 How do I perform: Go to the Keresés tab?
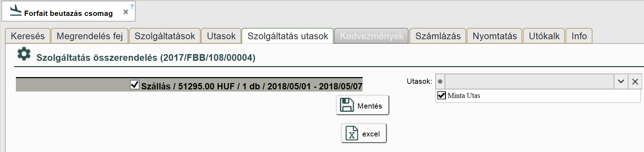point(28,36)
